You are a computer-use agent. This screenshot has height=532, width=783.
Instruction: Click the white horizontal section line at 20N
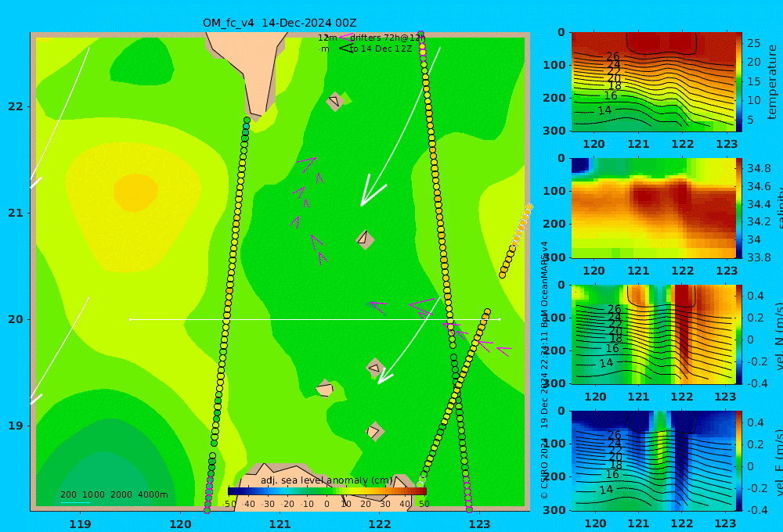click(315, 319)
